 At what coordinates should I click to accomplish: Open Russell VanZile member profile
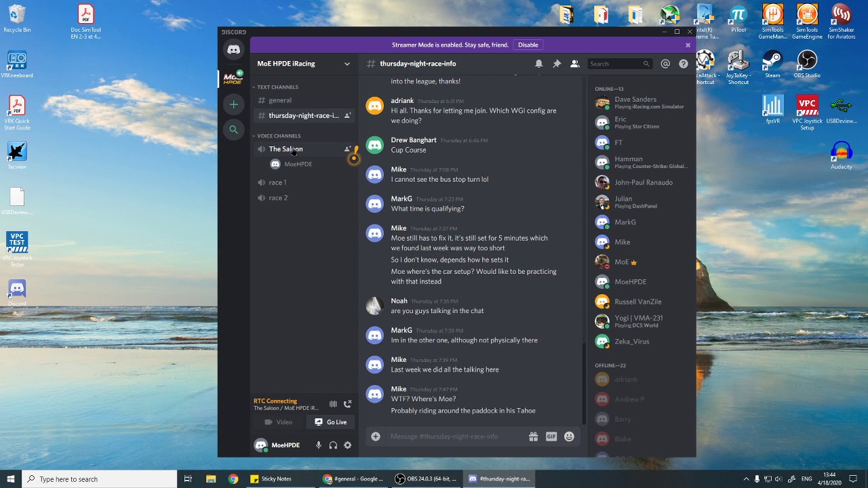click(641, 302)
